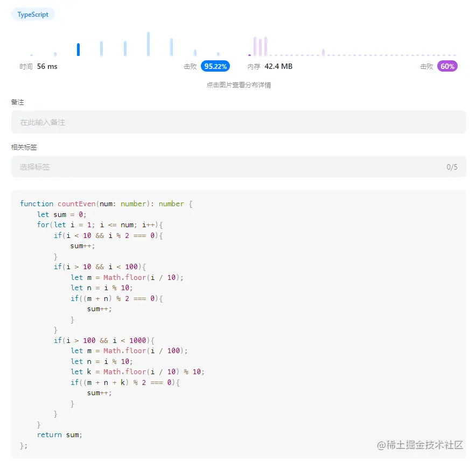
Task: Open the 选择标签 tag selector
Action: pos(239,167)
